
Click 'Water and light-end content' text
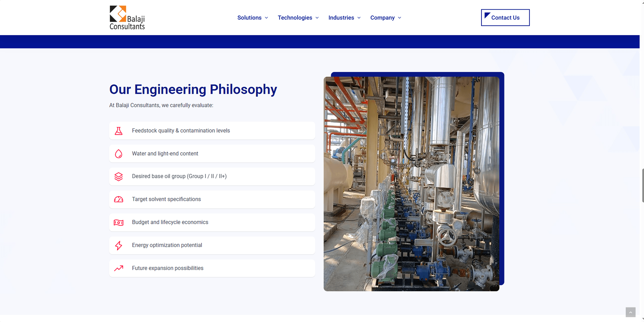click(165, 153)
